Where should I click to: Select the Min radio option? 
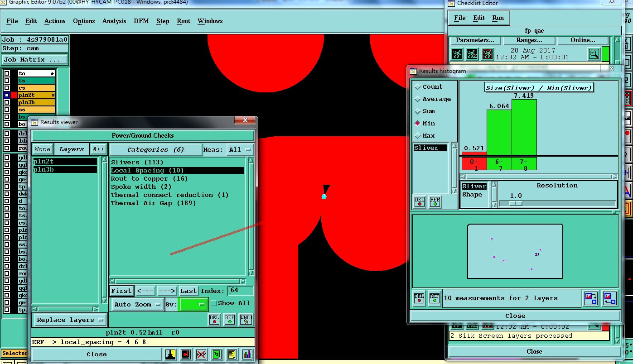coord(418,123)
